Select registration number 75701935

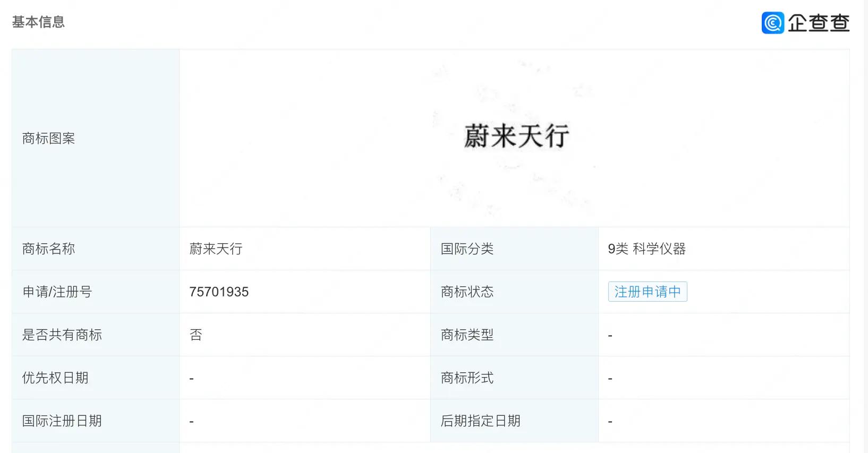pos(219,292)
